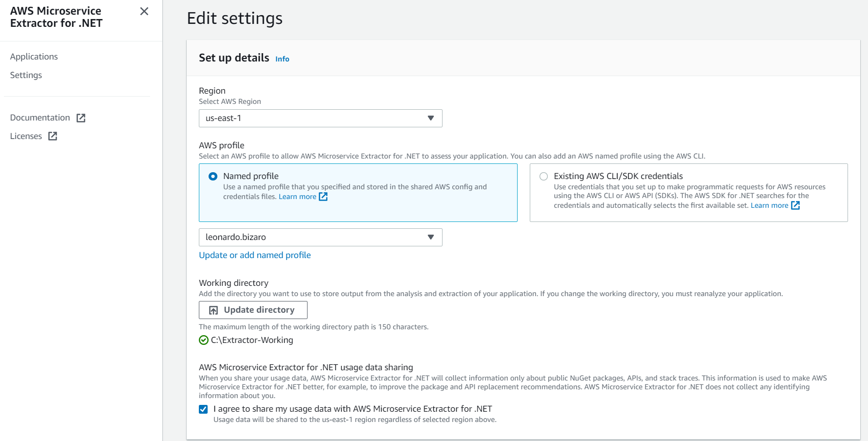Viewport: 868px width, 441px height.
Task: Go to Settings in the sidebar
Action: click(x=26, y=75)
